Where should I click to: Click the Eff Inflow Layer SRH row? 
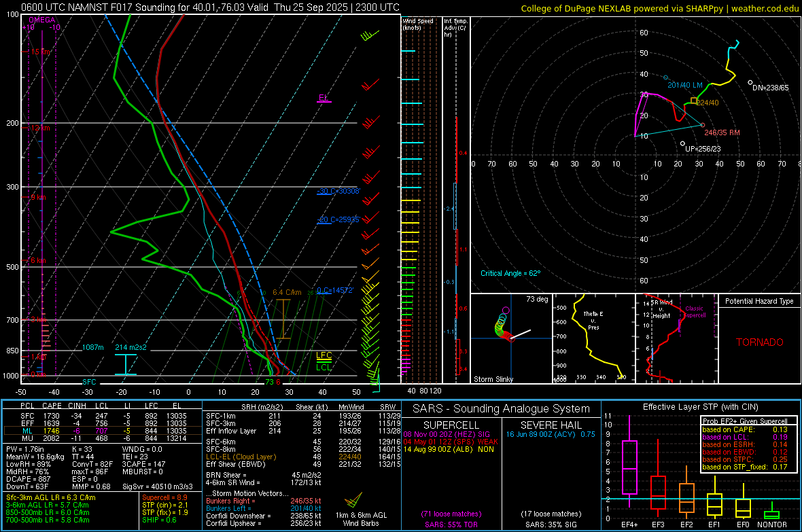(303, 431)
